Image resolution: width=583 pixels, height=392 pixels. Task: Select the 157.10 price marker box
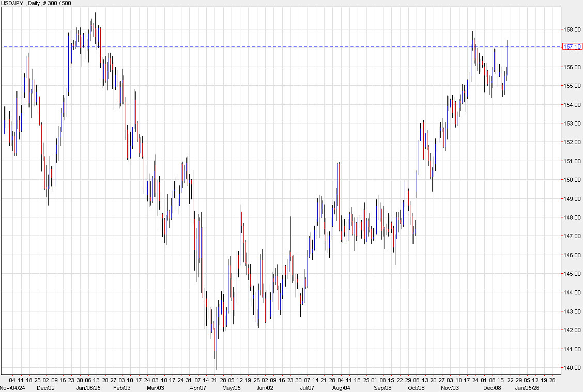click(x=573, y=46)
